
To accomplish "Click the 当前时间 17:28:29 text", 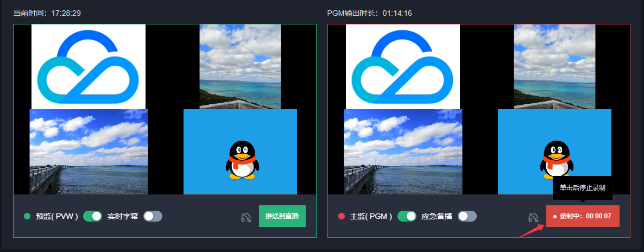I will click(47, 13).
